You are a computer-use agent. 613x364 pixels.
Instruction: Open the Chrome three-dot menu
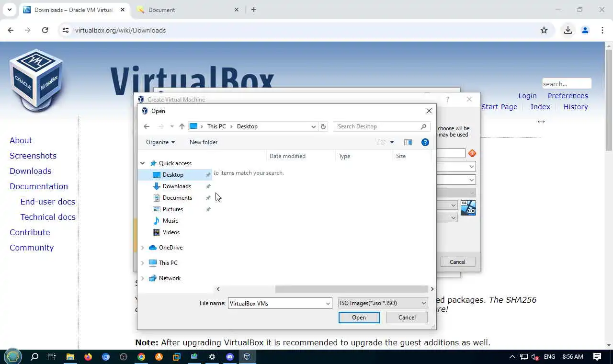(x=602, y=30)
